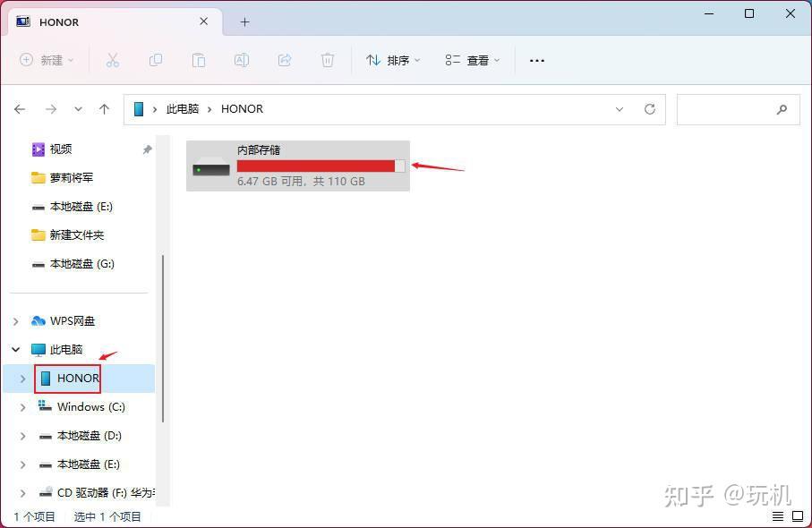Expand the address bar history dropdown

[x=620, y=109]
